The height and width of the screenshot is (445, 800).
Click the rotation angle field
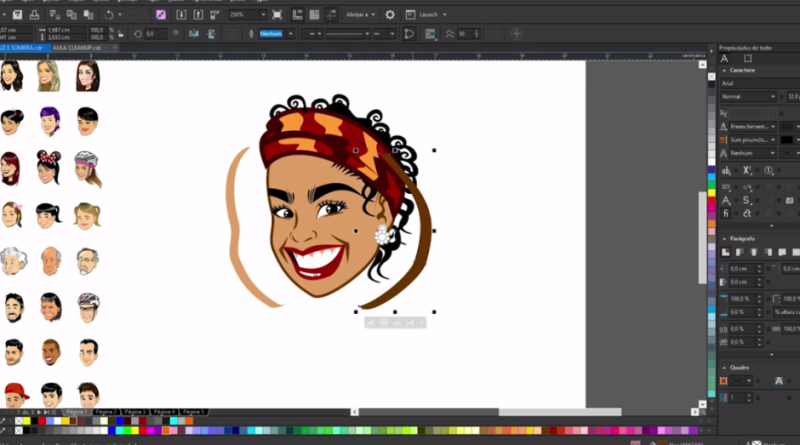click(156, 34)
